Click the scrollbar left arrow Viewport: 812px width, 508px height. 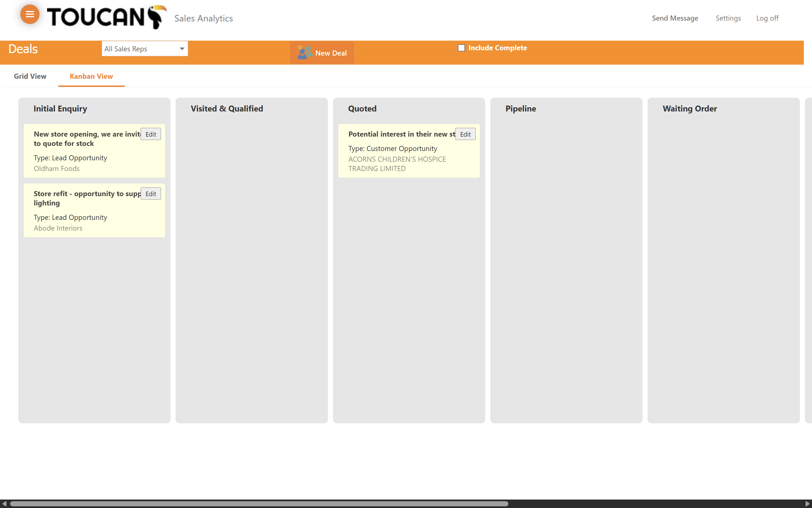click(x=4, y=504)
